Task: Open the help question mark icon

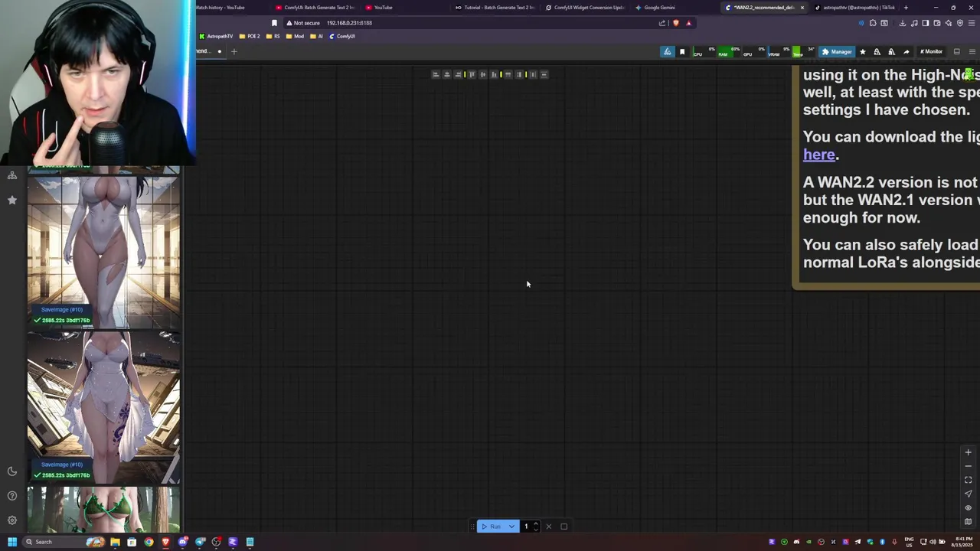Action: tap(12, 496)
